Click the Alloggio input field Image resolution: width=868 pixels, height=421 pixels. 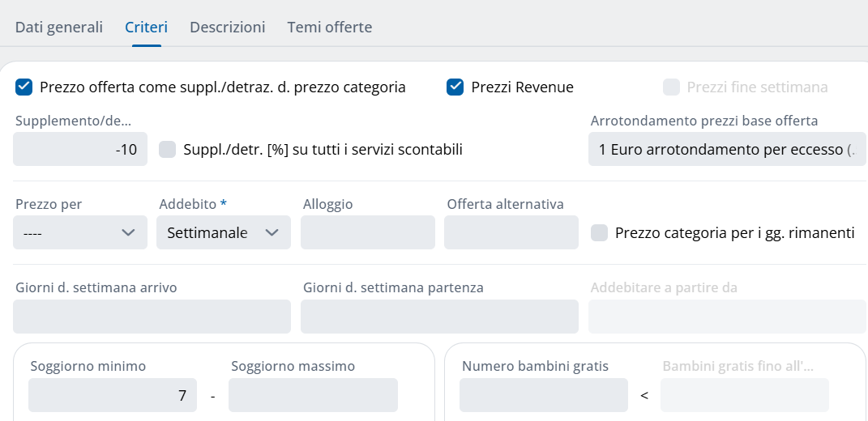[367, 232]
